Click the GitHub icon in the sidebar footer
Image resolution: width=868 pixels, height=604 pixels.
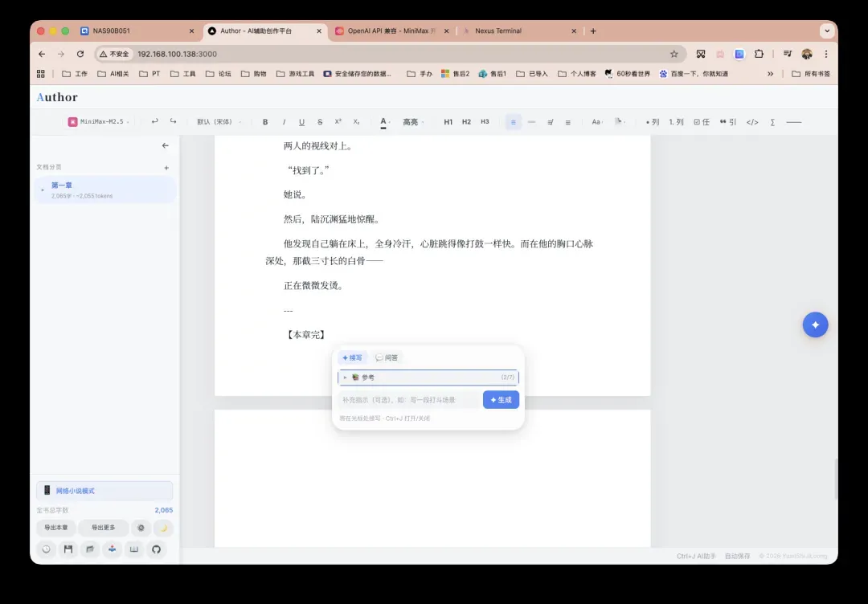tap(157, 549)
